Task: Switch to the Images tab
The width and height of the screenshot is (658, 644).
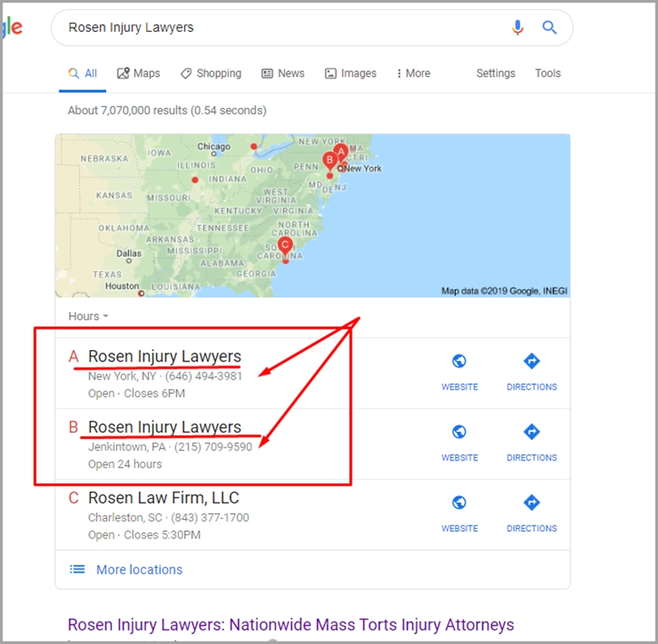Action: [x=351, y=73]
